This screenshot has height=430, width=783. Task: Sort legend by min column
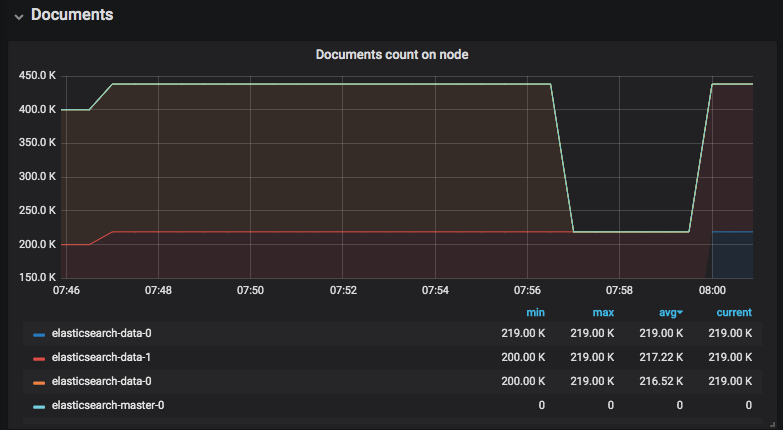click(x=535, y=313)
